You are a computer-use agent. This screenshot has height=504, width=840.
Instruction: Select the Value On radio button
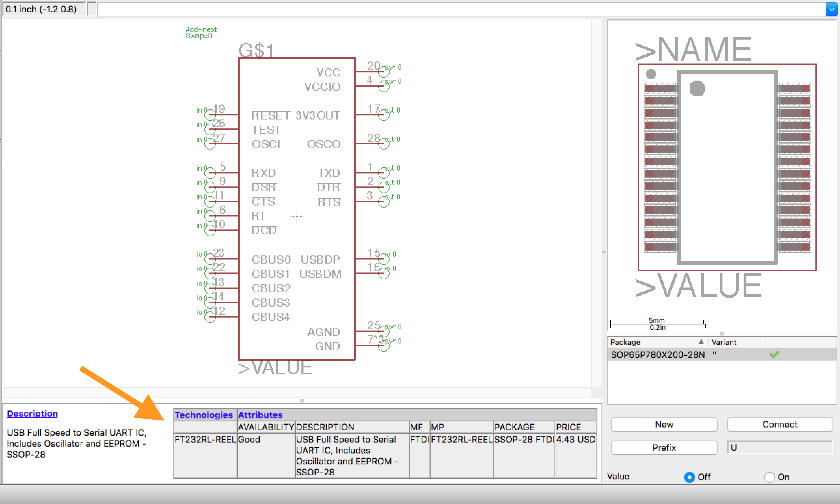coord(769,477)
